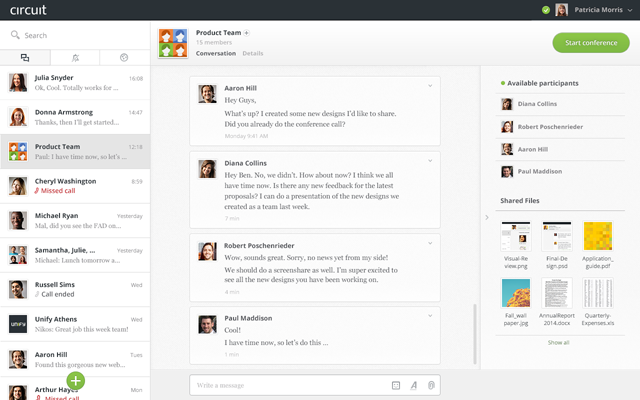The height and width of the screenshot is (400, 640).
Task: Click the Show all files link
Action: point(558,342)
